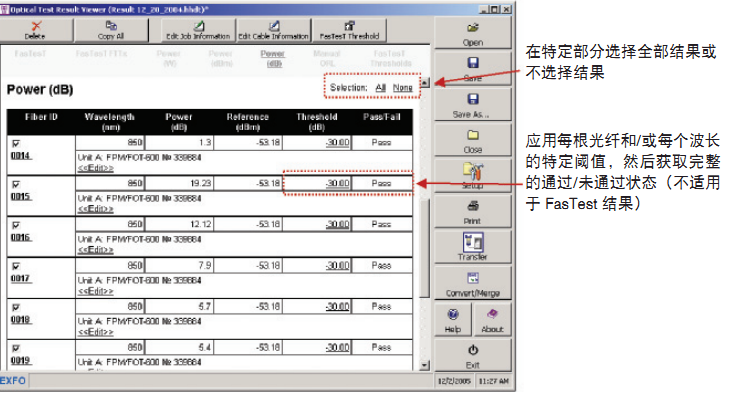
Task: Click the Edit link under fiber 0015
Action: point(96,209)
